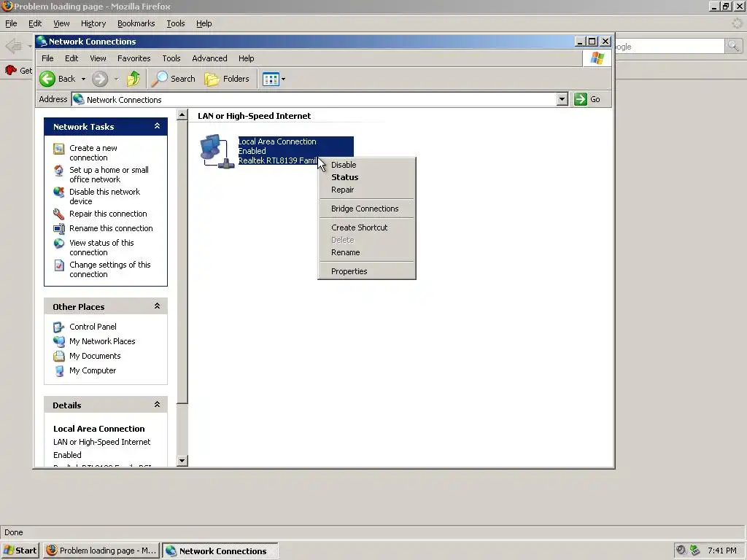The image size is (747, 560).
Task: Toggle the Folders pane button
Action: 227,79
